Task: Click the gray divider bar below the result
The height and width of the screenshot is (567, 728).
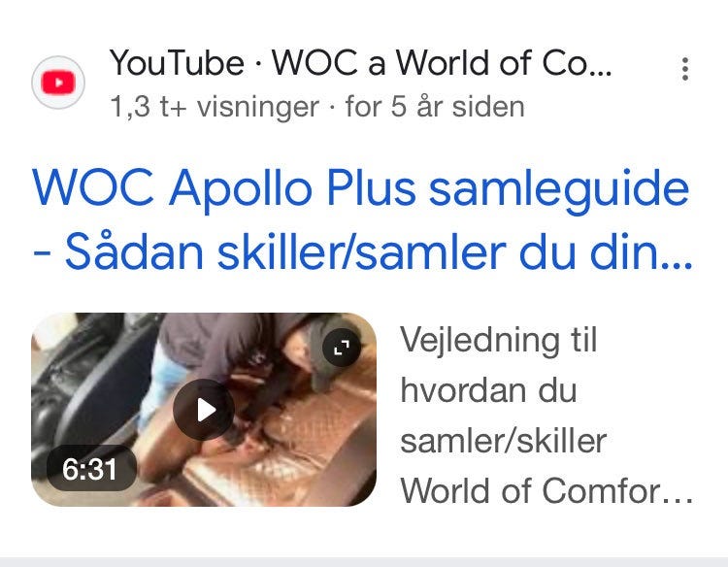Action: tap(364, 562)
